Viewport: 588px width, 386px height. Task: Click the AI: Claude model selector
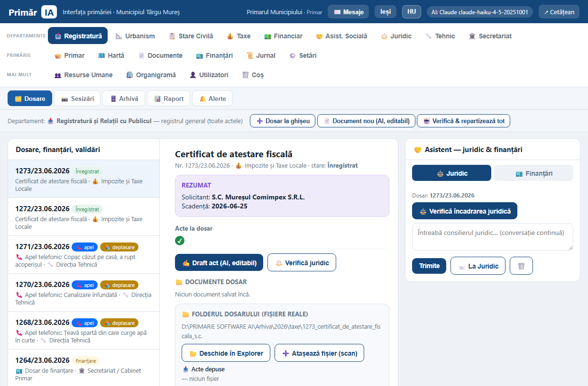point(480,12)
